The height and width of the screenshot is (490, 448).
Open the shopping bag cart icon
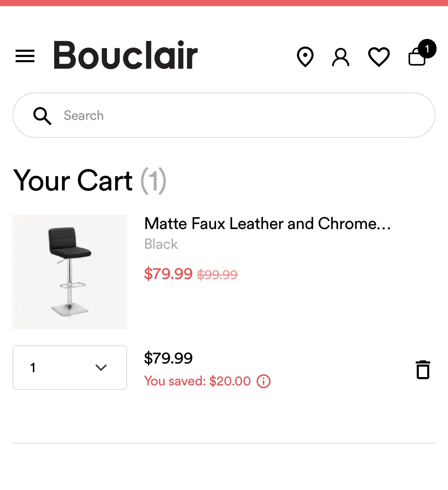pos(417,57)
